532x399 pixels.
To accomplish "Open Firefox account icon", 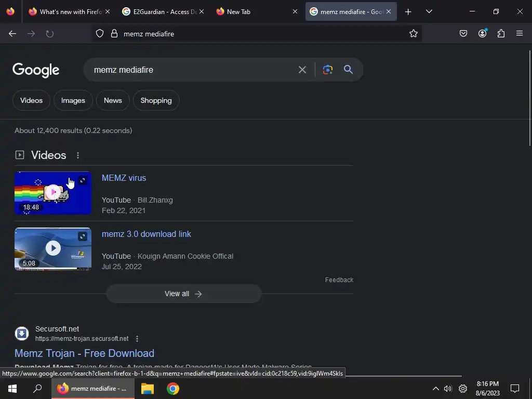I will tap(483, 33).
